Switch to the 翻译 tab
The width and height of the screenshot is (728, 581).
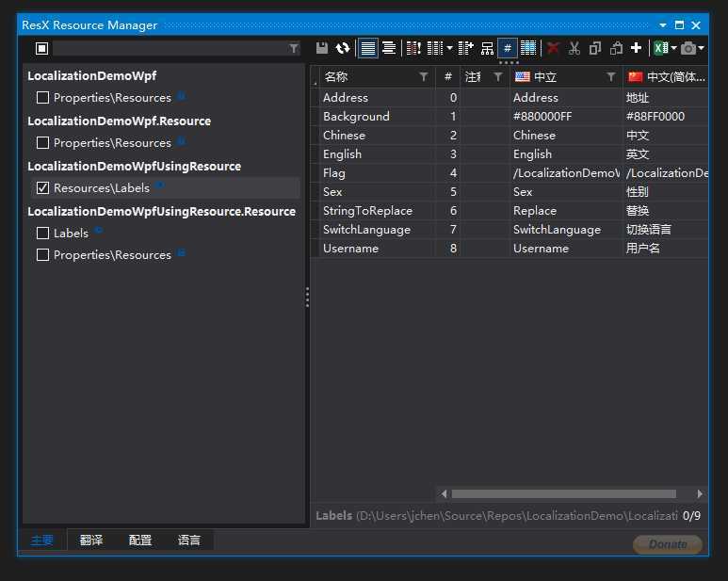[x=91, y=540]
